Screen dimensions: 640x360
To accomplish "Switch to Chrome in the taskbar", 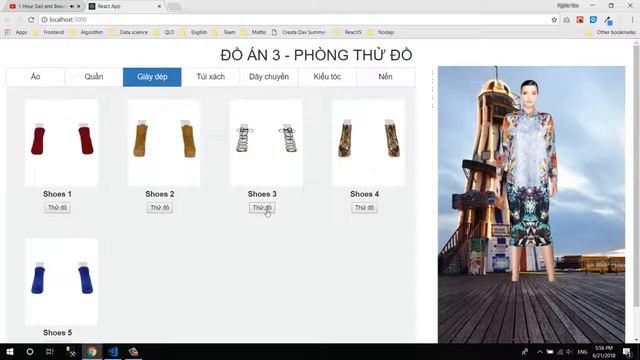I will click(x=92, y=351).
